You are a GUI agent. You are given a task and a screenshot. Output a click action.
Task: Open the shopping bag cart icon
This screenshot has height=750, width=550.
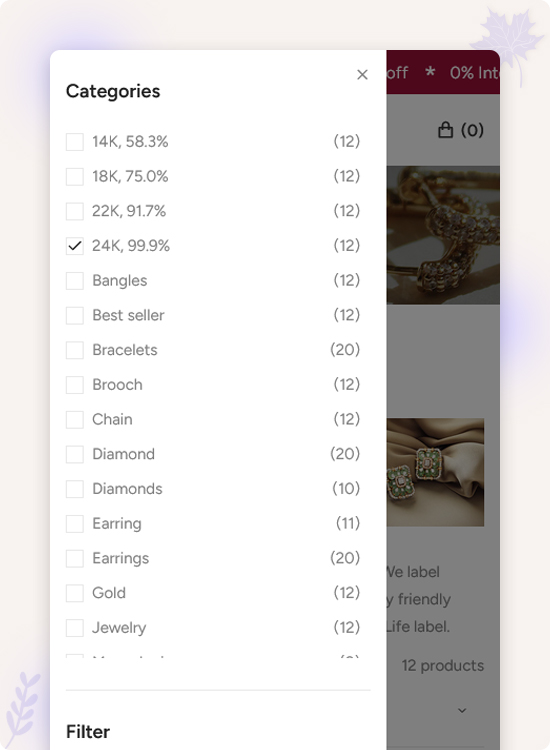coord(445,130)
